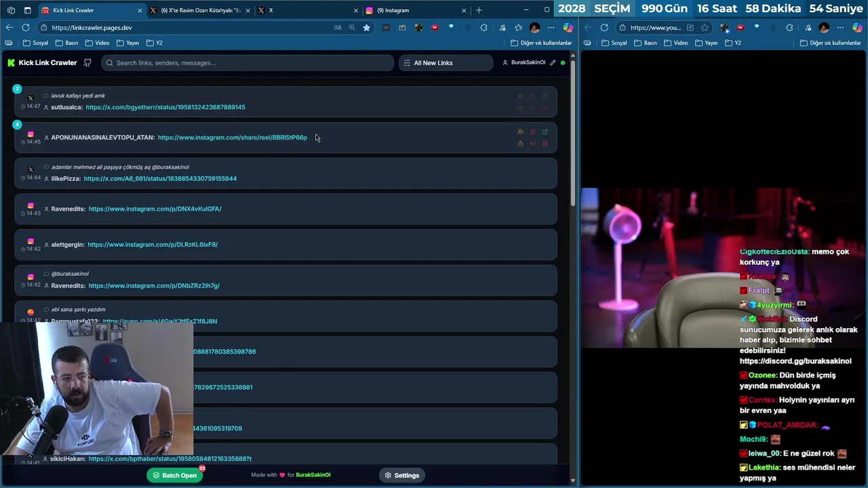
Task: Open the Settings button at bottom
Action: tap(402, 475)
